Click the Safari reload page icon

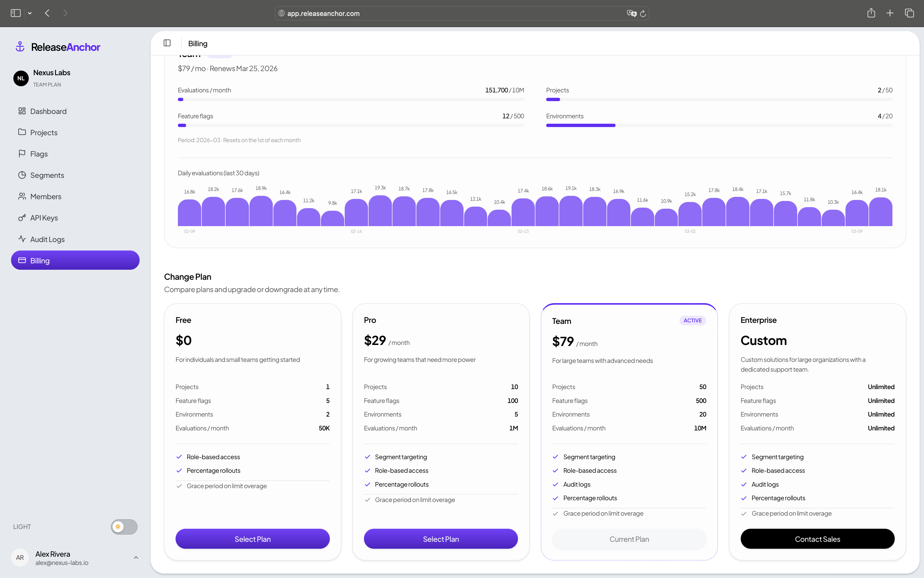pyautogui.click(x=643, y=13)
